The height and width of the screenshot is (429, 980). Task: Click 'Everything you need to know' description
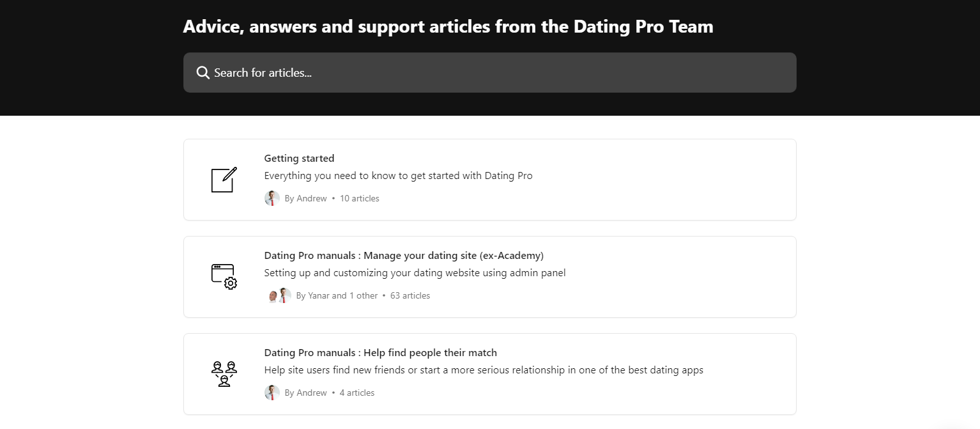[x=399, y=176]
